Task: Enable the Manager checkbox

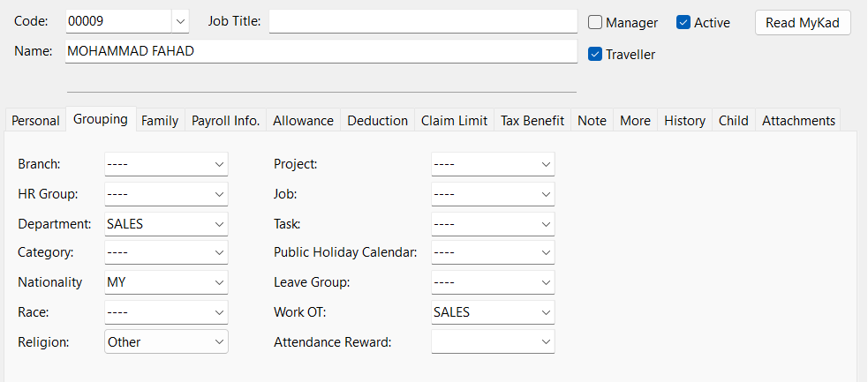Action: tap(595, 23)
